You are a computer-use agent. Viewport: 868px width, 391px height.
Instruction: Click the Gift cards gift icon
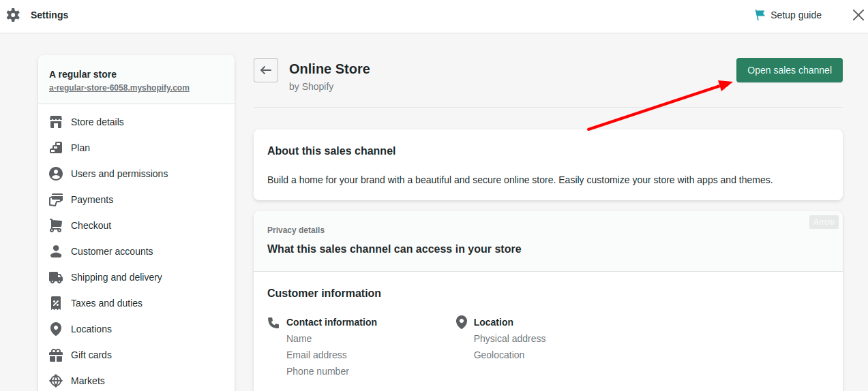click(x=56, y=355)
